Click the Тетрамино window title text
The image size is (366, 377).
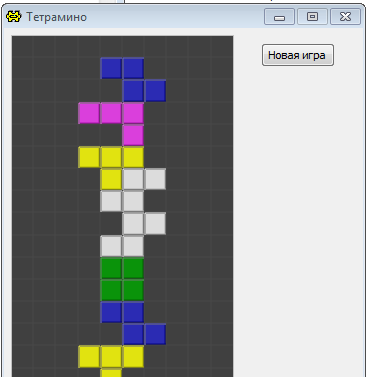pos(56,17)
